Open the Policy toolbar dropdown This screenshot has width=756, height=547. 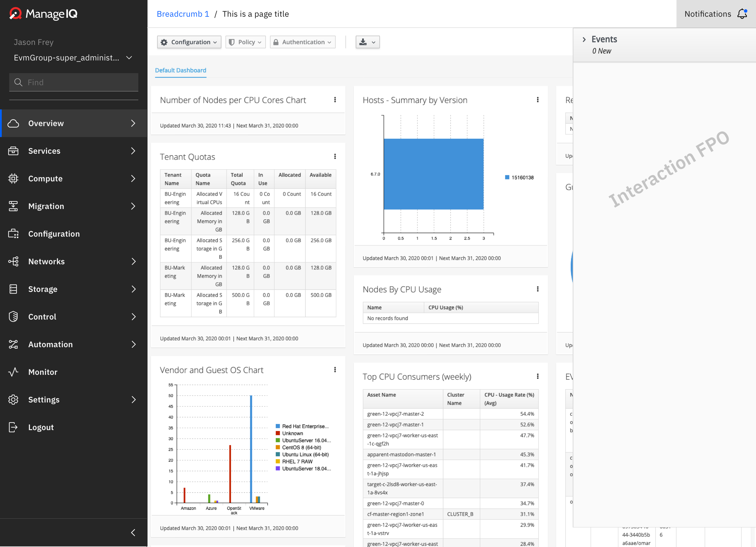pyautogui.click(x=246, y=42)
